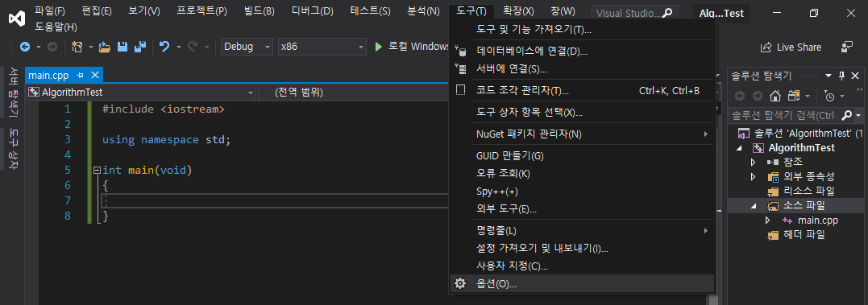This screenshot has width=868, height=305.
Task: Expand the 참조 node
Action: click(x=753, y=163)
